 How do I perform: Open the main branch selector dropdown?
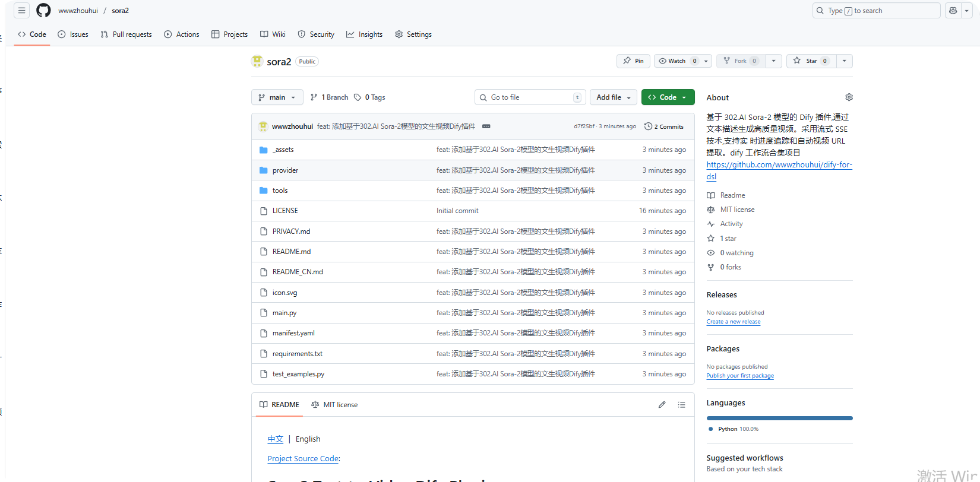(x=277, y=97)
